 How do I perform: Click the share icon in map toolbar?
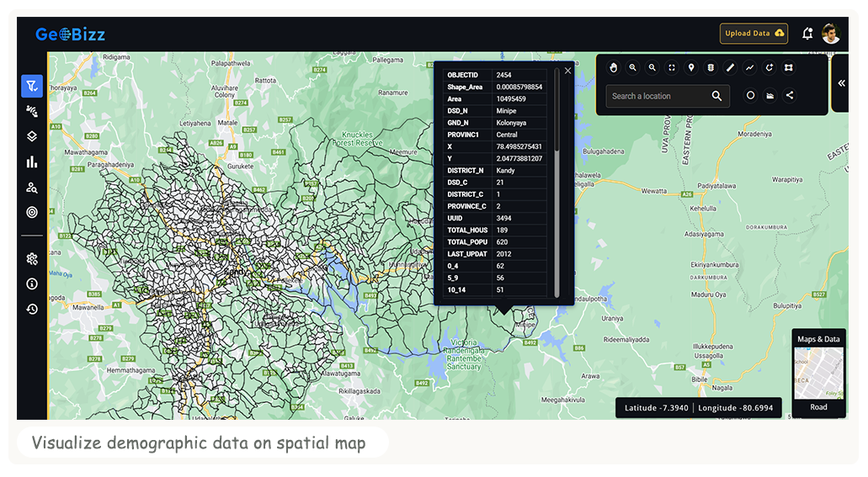click(790, 95)
